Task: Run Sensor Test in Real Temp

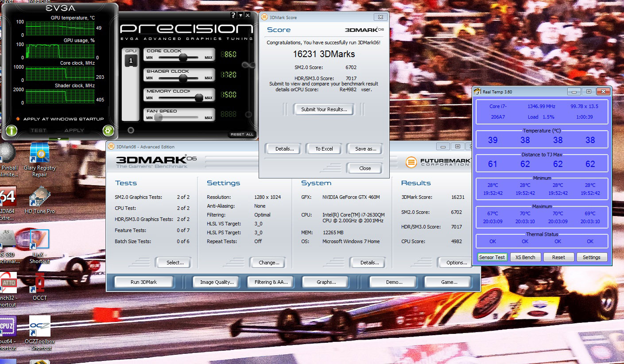Action: pos(492,257)
